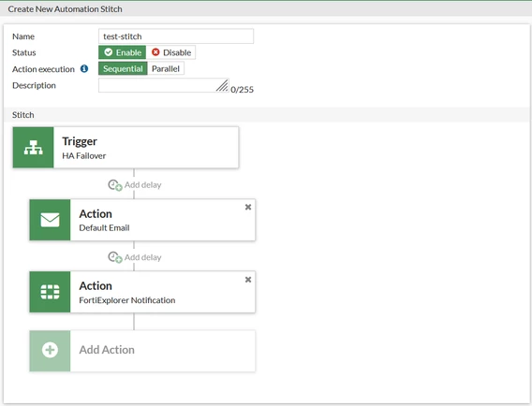This screenshot has height=406, width=532.
Task: Click the info icon beside Action execution
Action: click(84, 69)
